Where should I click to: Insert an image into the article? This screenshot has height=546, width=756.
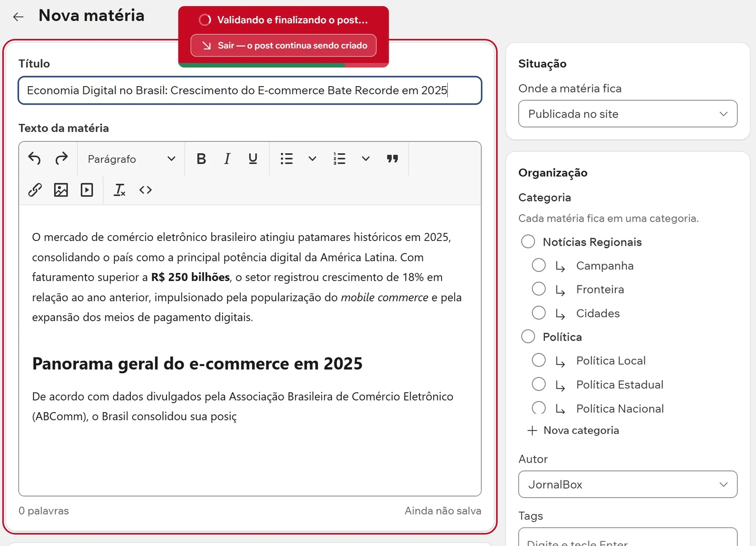coord(61,190)
